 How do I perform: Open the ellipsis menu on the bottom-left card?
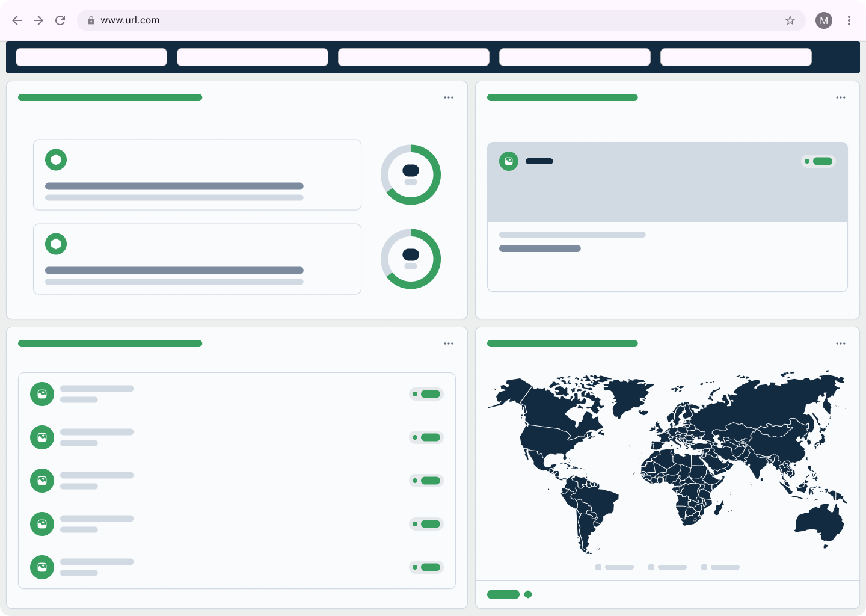448,343
